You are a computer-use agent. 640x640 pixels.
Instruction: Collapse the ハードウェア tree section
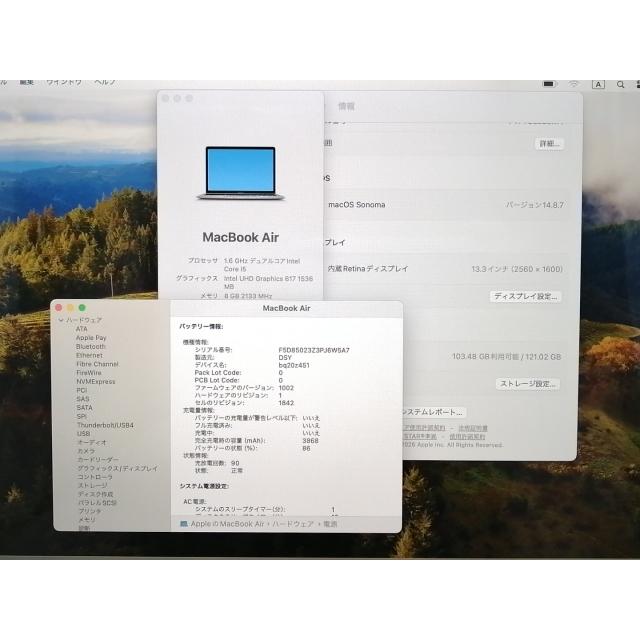click(61, 320)
